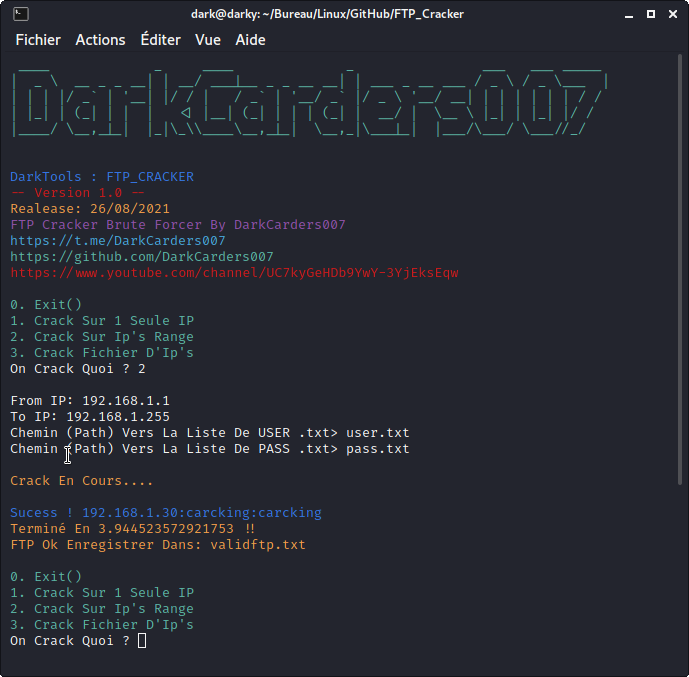Maximize the terminal window
689x677 pixels.
click(651, 14)
